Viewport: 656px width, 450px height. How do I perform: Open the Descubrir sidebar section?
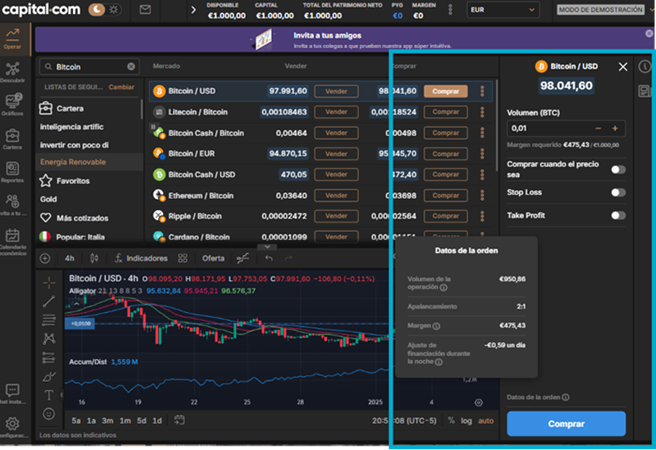(x=13, y=72)
